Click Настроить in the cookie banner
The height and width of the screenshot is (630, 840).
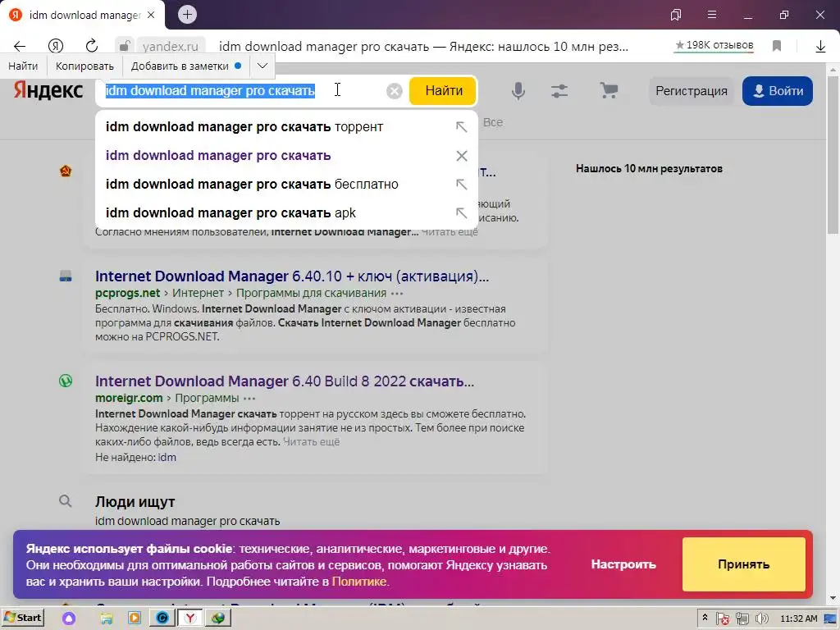[x=623, y=564]
